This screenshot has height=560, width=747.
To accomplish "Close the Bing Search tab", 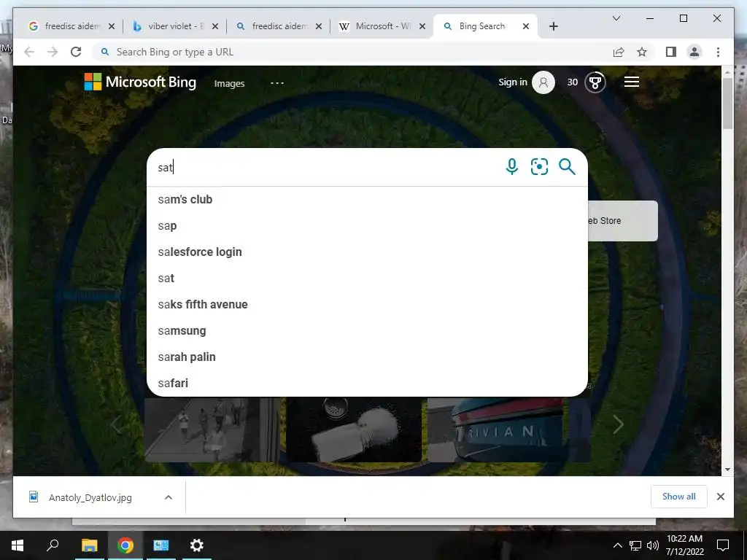I will point(525,27).
